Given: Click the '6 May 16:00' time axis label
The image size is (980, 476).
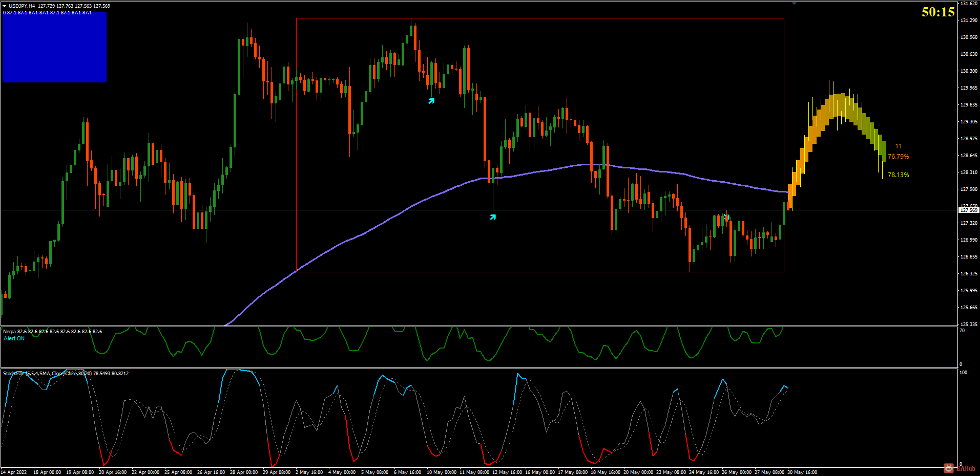Looking at the screenshot, I should click(x=407, y=472).
